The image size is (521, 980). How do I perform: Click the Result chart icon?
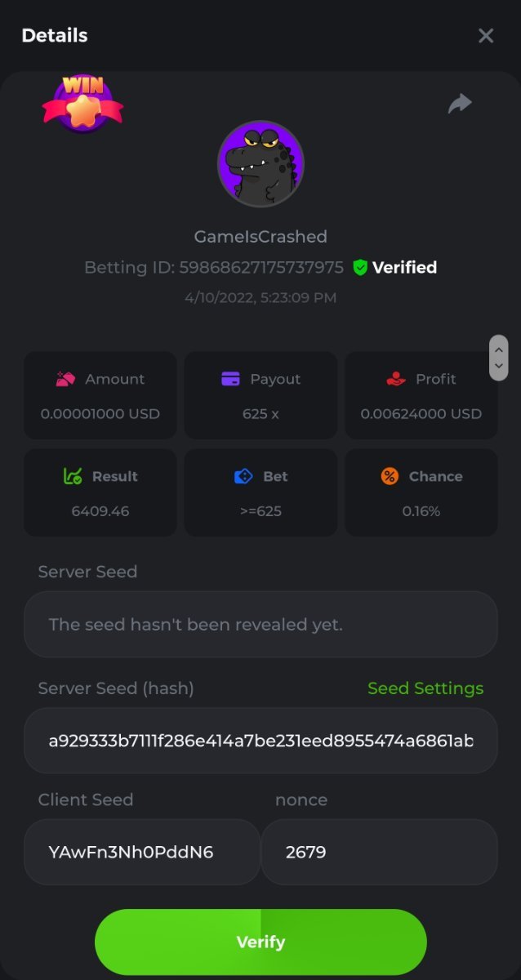[73, 476]
